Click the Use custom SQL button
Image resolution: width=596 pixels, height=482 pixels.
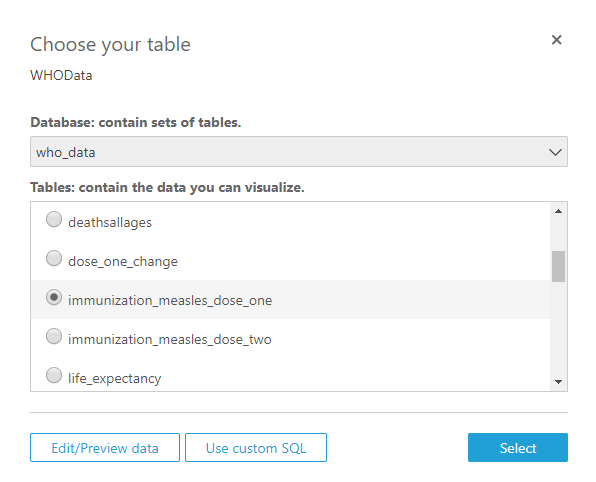coord(256,448)
